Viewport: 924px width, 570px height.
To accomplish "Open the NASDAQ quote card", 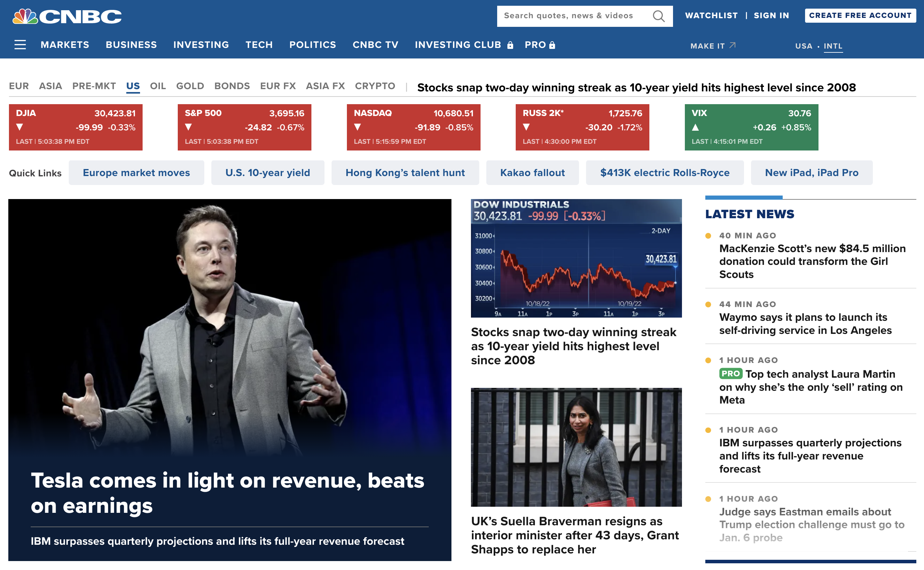I will (x=413, y=127).
